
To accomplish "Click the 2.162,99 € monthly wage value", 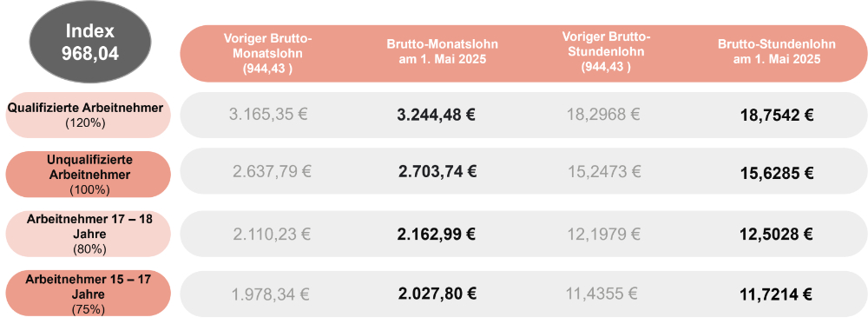I will pyautogui.click(x=437, y=235).
